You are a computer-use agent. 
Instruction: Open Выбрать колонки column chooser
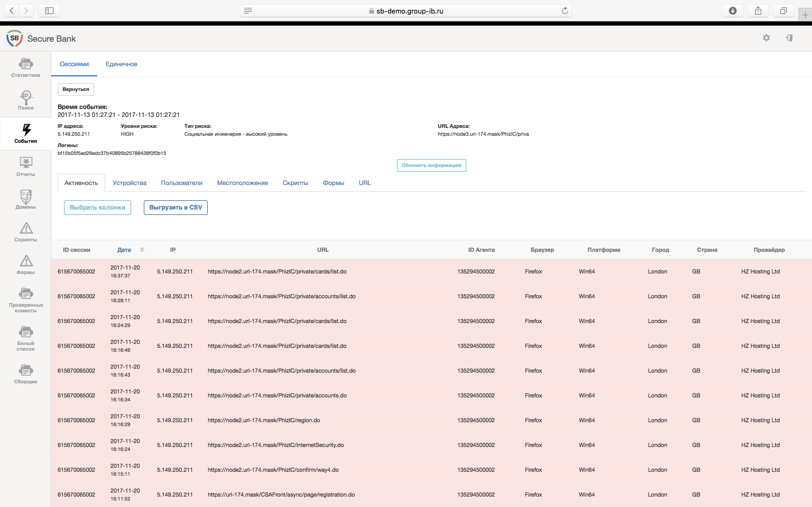click(x=97, y=208)
